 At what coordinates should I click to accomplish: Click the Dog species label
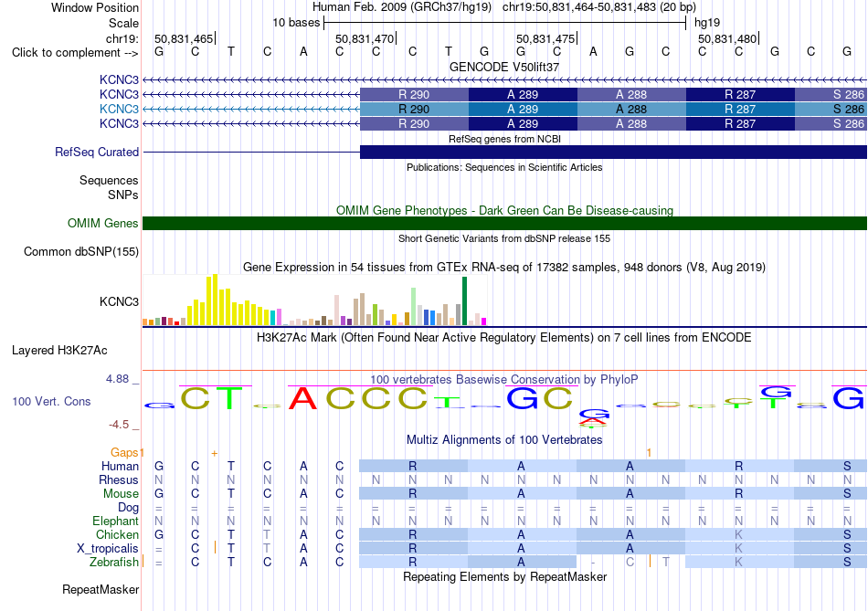click(129, 507)
